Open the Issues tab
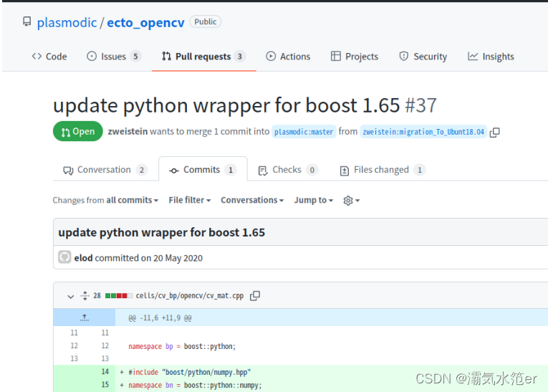The image size is (548, 392). (x=114, y=57)
